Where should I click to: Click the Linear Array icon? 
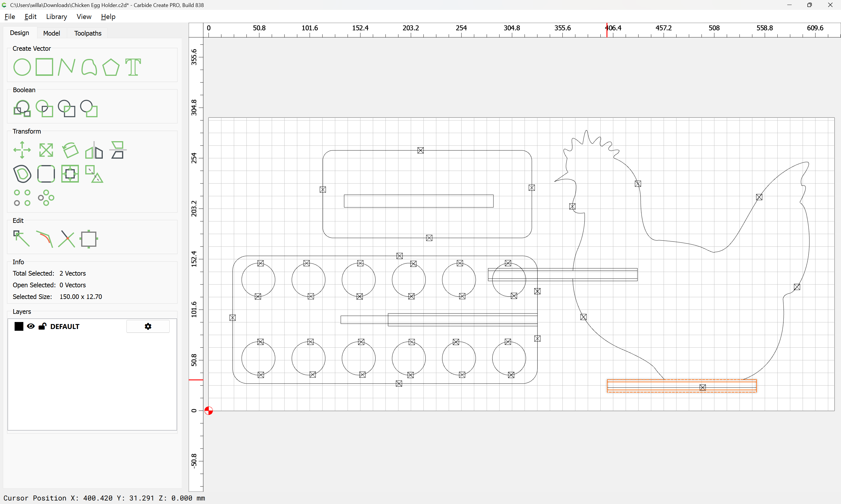click(x=22, y=198)
